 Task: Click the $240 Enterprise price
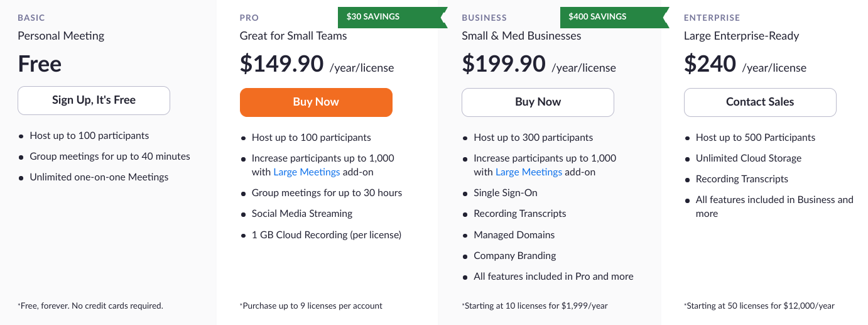coord(710,64)
